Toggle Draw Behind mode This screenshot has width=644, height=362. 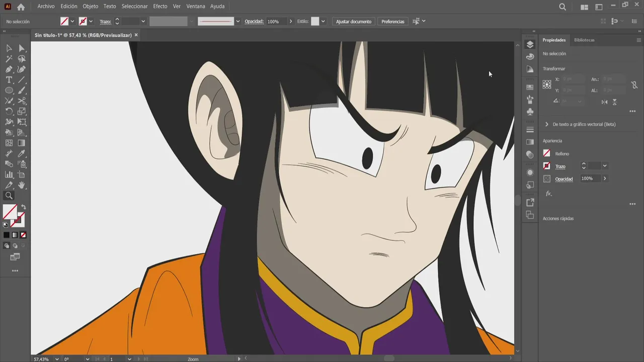point(15,246)
